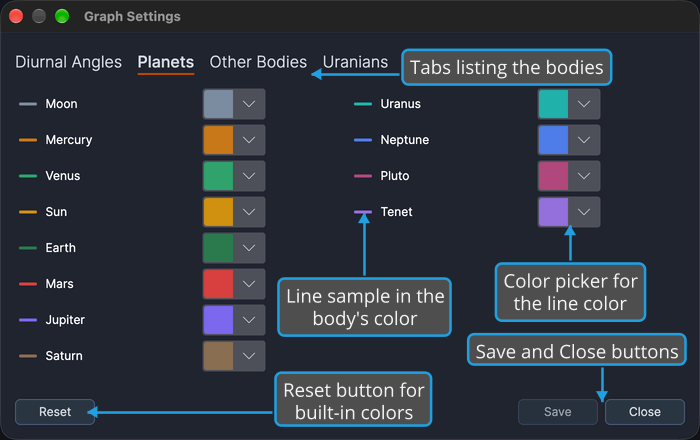The height and width of the screenshot is (440, 700).
Task: Click the Moon line sample
Action: (28, 104)
